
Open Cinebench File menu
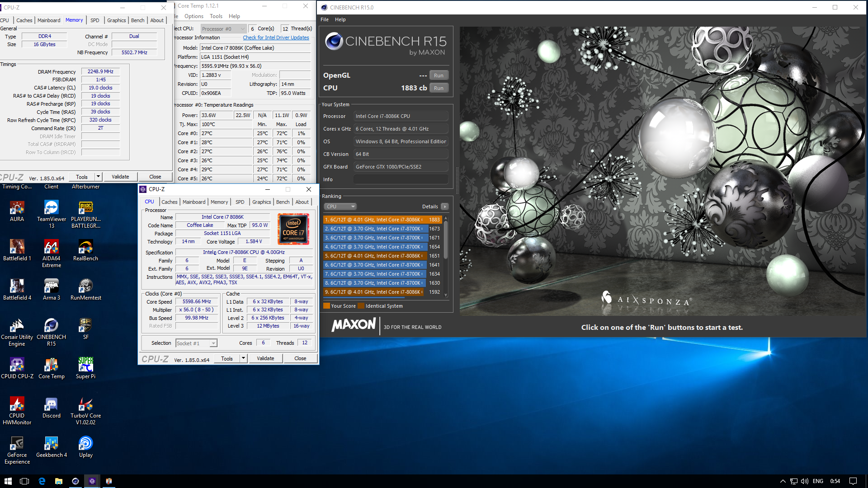point(325,19)
